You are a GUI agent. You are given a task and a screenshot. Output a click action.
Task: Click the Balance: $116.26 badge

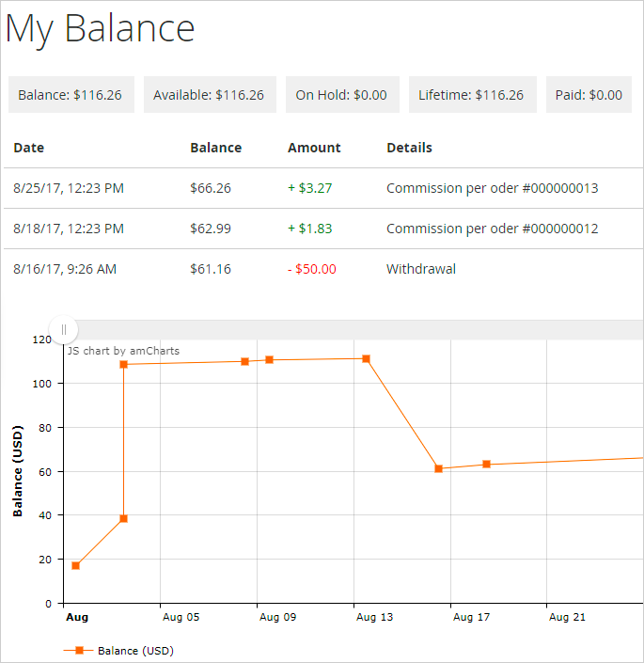click(71, 95)
